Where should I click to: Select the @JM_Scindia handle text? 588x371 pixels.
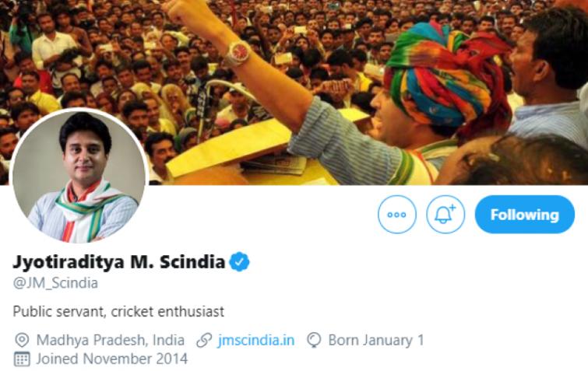click(x=55, y=283)
